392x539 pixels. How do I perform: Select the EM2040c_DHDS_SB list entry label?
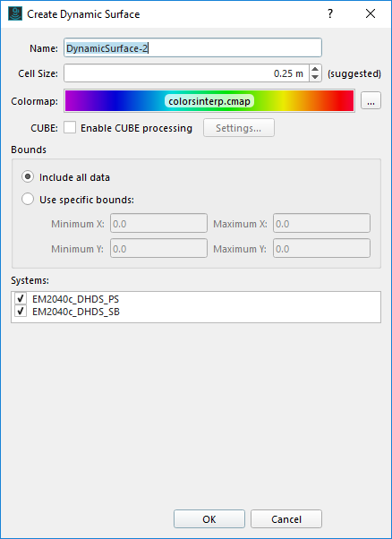pos(76,312)
